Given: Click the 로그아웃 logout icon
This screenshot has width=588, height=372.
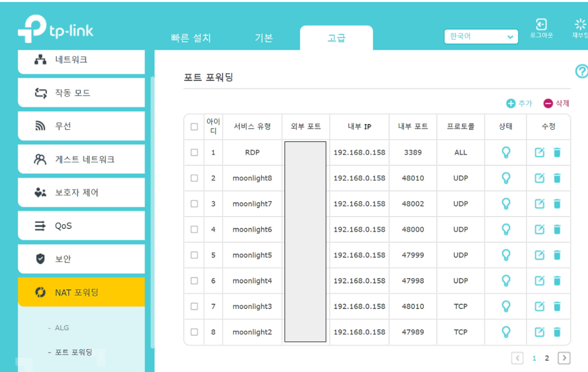Looking at the screenshot, I should pyautogui.click(x=541, y=25).
